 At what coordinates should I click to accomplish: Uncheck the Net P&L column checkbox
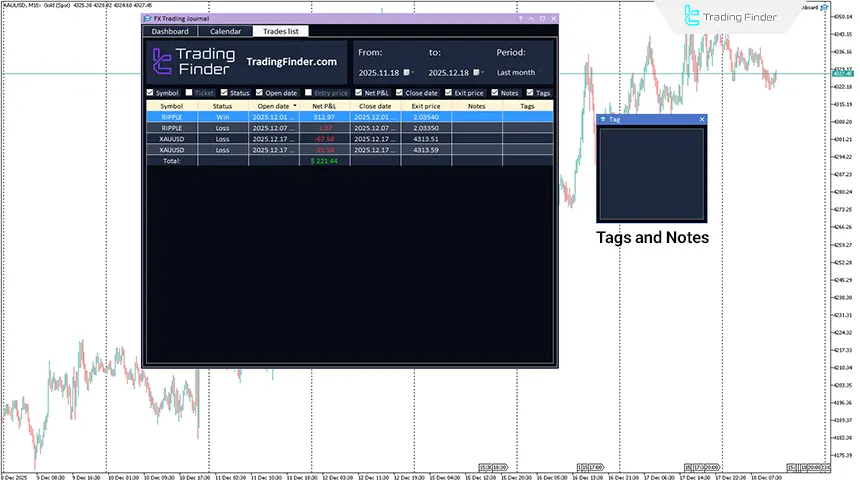(x=358, y=93)
